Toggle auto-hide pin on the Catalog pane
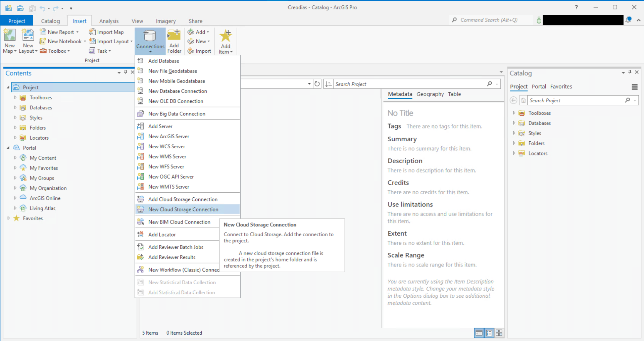 click(630, 72)
